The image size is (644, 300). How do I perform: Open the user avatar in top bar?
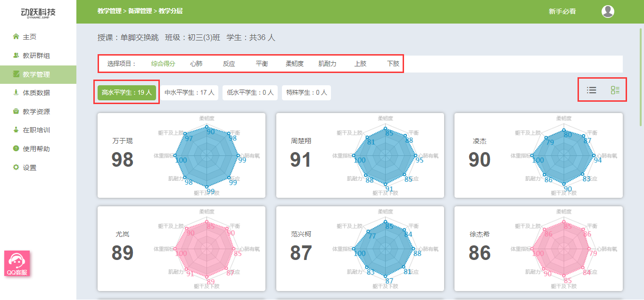point(608,11)
